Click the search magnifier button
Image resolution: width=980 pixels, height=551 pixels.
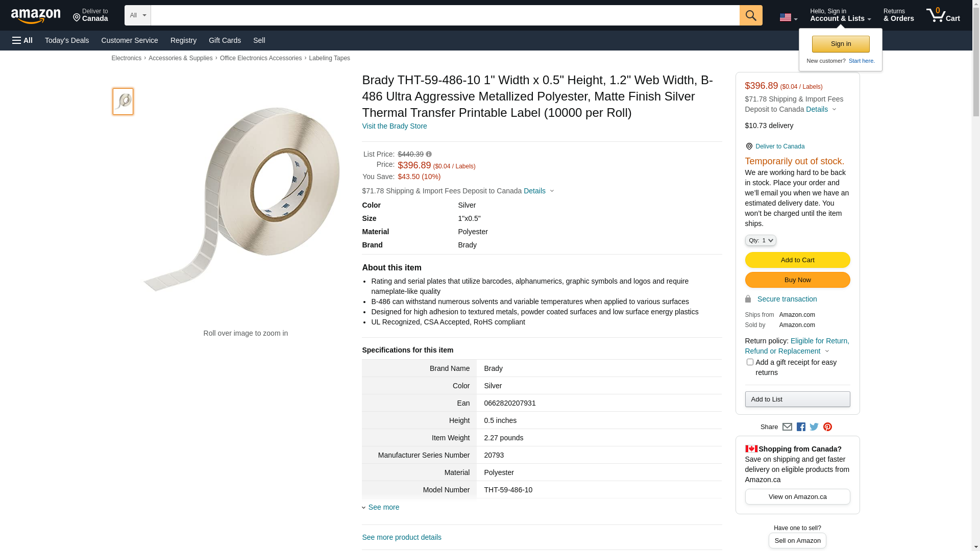750,15
